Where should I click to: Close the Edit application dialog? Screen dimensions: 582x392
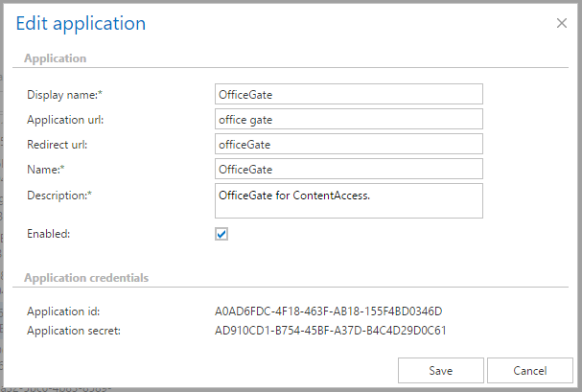[561, 21]
